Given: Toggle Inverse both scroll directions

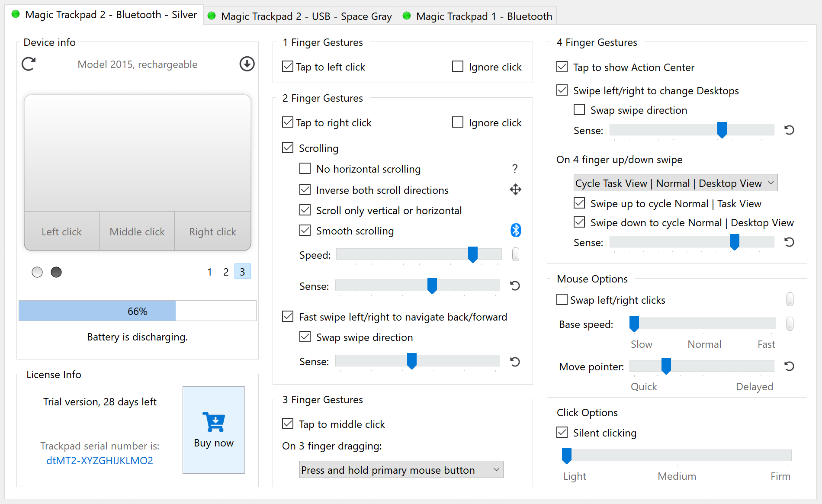Looking at the screenshot, I should (x=305, y=189).
